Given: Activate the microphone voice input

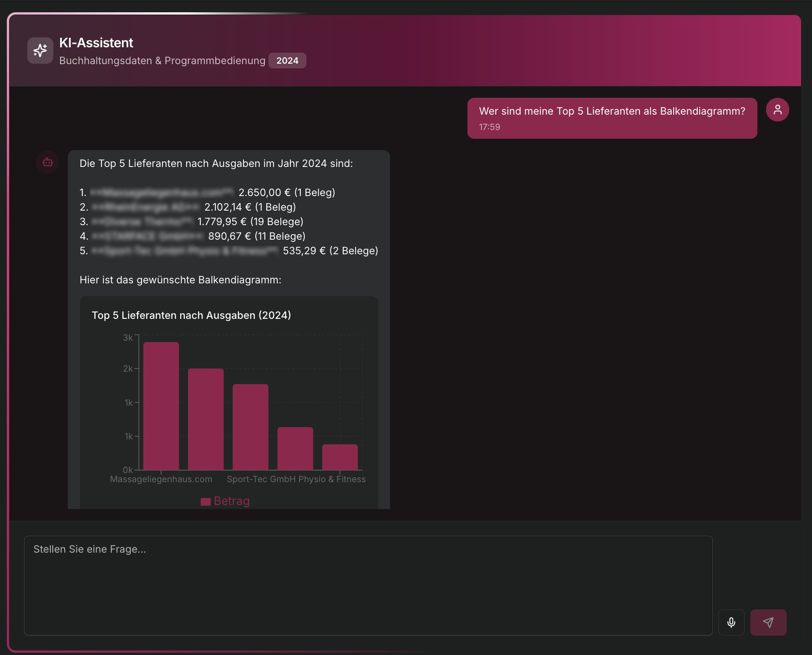Looking at the screenshot, I should (x=731, y=622).
